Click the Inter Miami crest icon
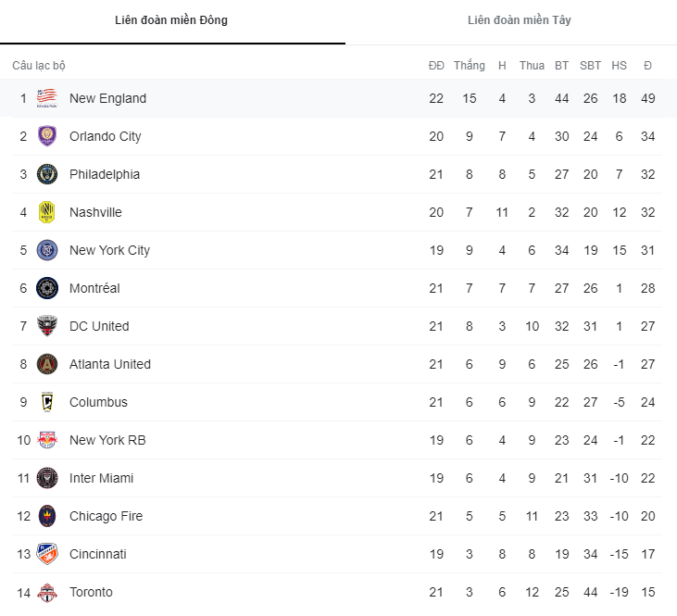 point(47,478)
